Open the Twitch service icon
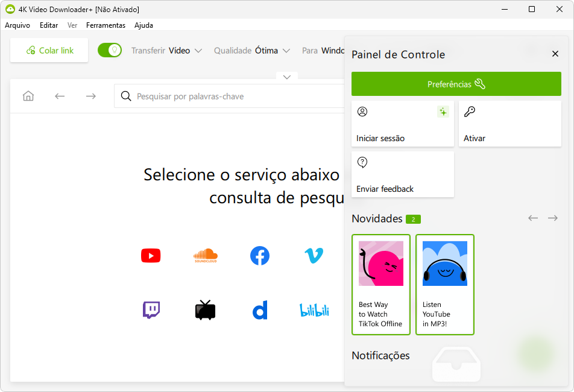 click(x=151, y=310)
